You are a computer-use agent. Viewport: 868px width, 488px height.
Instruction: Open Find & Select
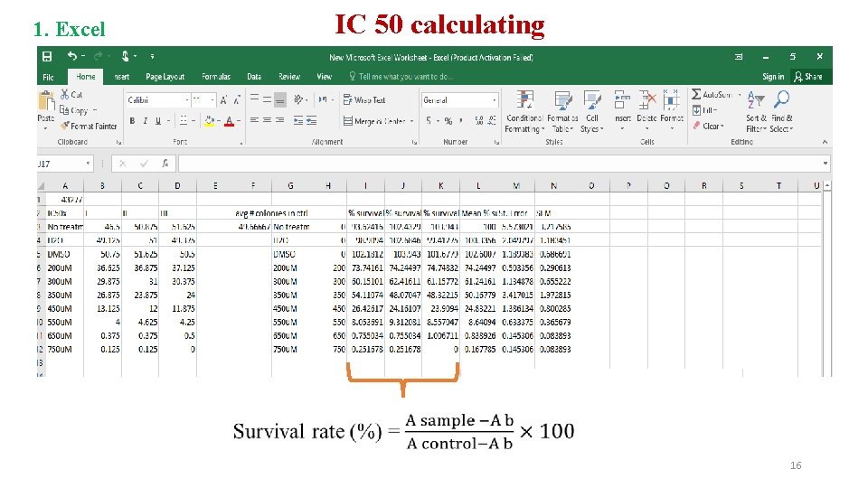click(781, 112)
